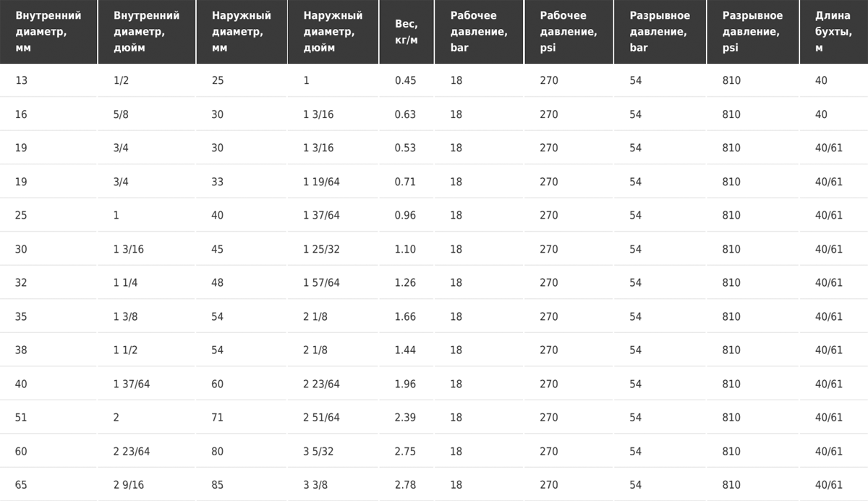Click the outer diameter cell '1 37/64'
The width and height of the screenshot is (868, 501).
coord(333,215)
